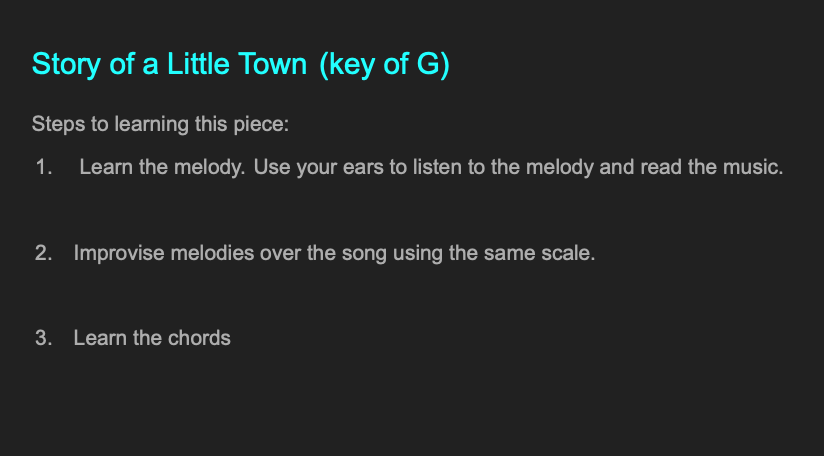Click the 'Learn the melody.' sentence
Image resolution: width=824 pixels, height=456 pixels.
tap(162, 167)
